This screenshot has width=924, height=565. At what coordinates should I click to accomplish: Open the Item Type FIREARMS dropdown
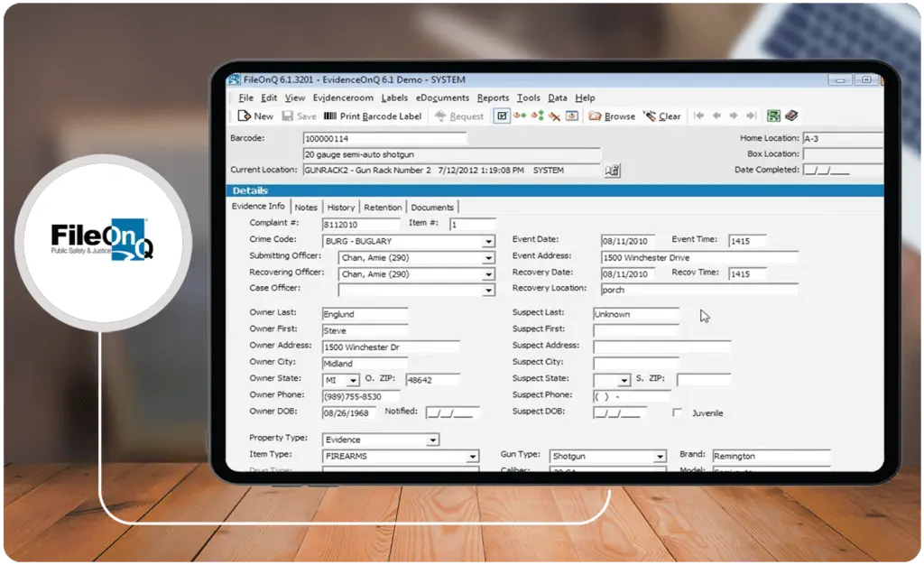tap(473, 457)
